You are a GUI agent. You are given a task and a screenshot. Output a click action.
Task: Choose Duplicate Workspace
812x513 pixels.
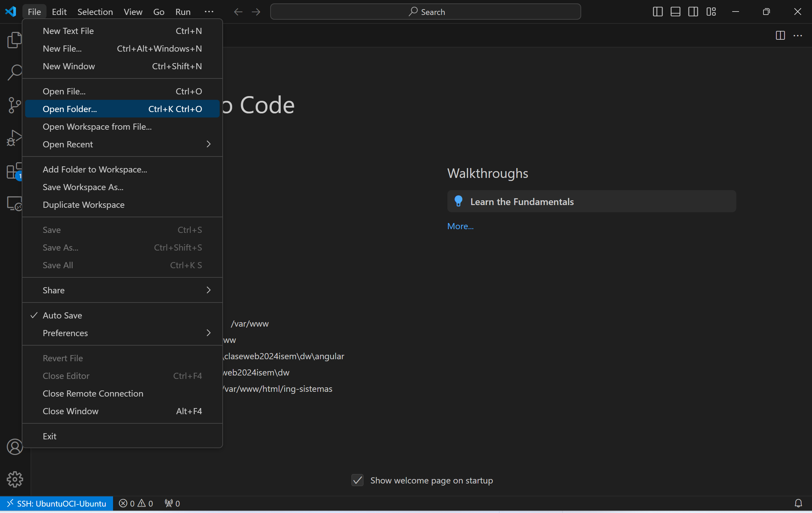coord(122,205)
